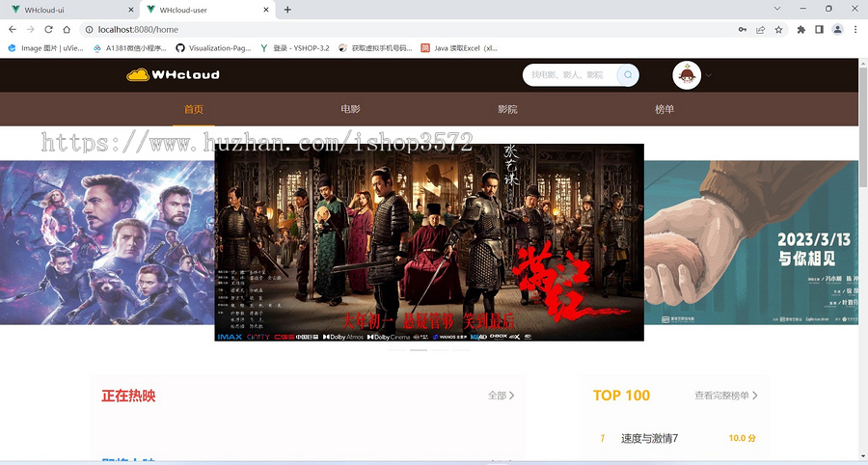Open Java 读取Excel bookmark
The image size is (868, 465).
tap(459, 48)
